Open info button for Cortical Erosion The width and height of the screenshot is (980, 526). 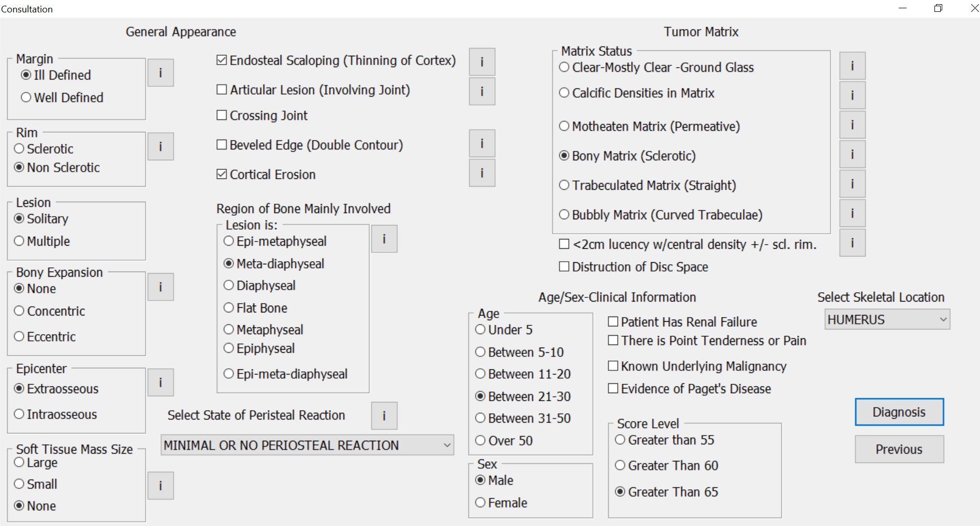click(482, 173)
